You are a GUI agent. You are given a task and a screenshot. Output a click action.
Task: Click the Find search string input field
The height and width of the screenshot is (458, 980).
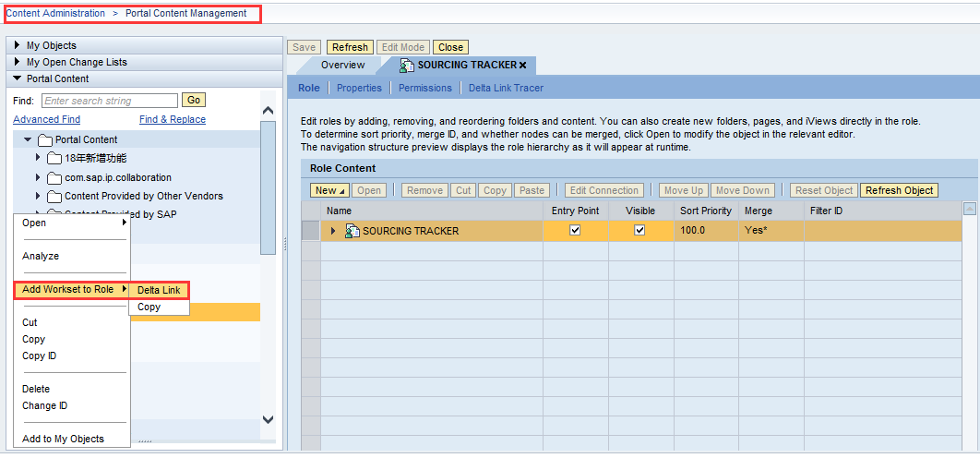coord(110,101)
